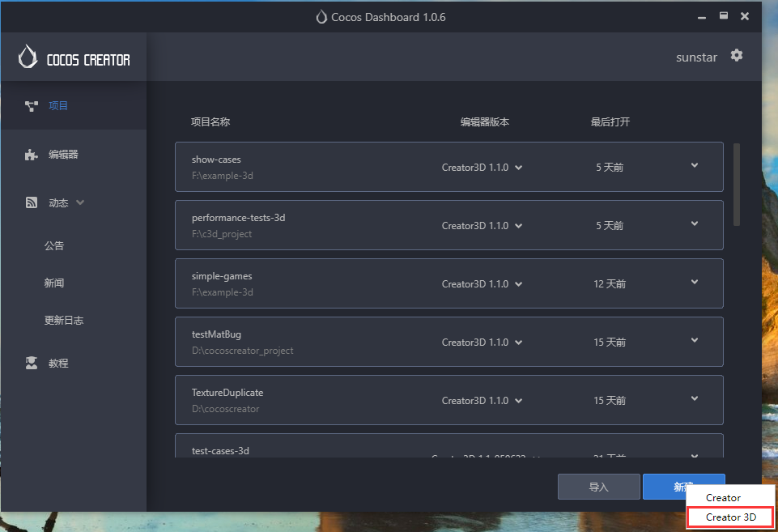778x532 pixels.
Task: Choose Creator 3D from the new-project menu
Action: click(730, 517)
